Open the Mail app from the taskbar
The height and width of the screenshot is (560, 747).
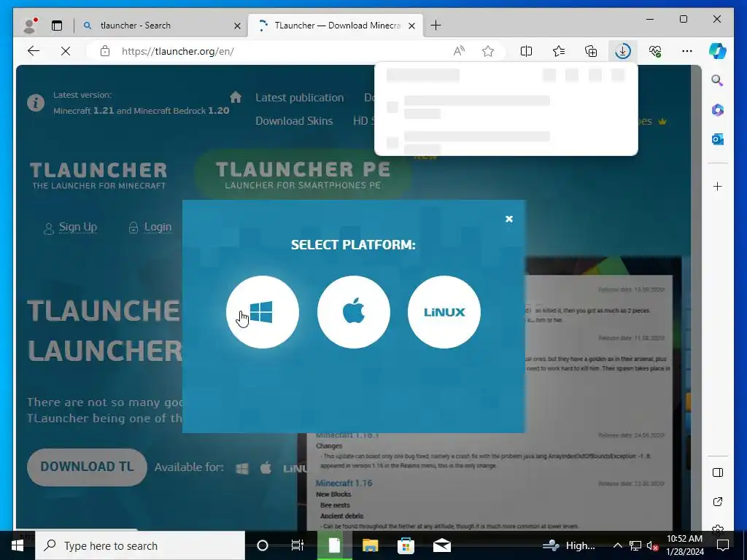[x=442, y=545]
